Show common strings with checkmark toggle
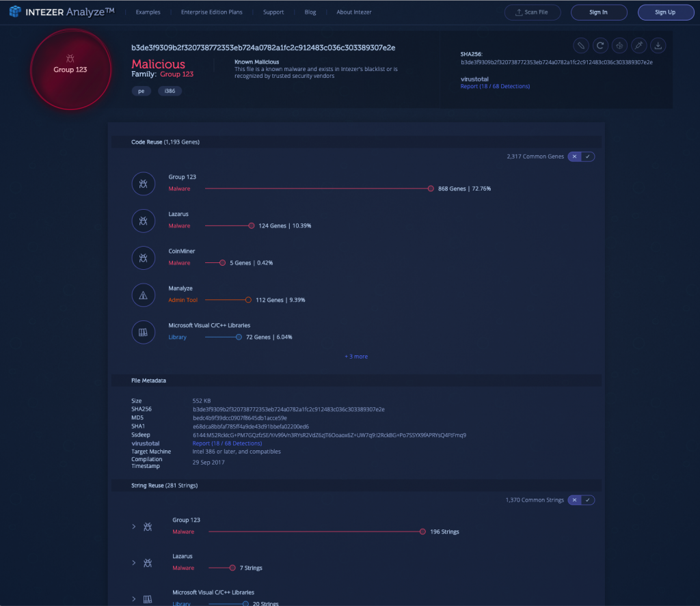Viewport: 700px width, 606px height. (588, 500)
